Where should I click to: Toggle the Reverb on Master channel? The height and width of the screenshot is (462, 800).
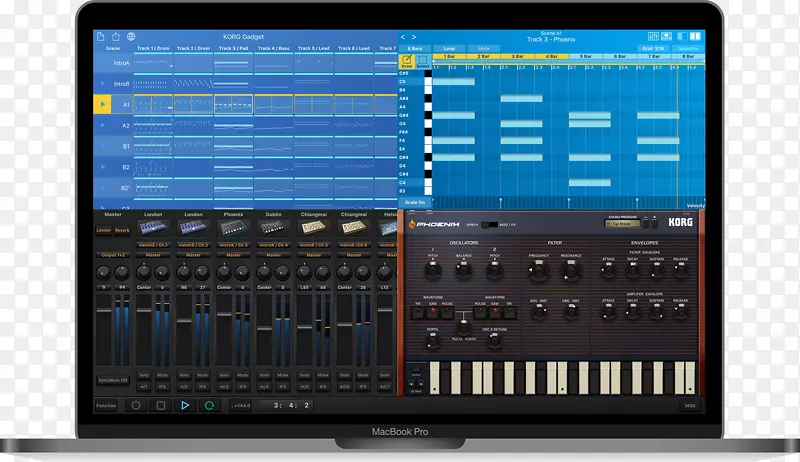point(122,230)
